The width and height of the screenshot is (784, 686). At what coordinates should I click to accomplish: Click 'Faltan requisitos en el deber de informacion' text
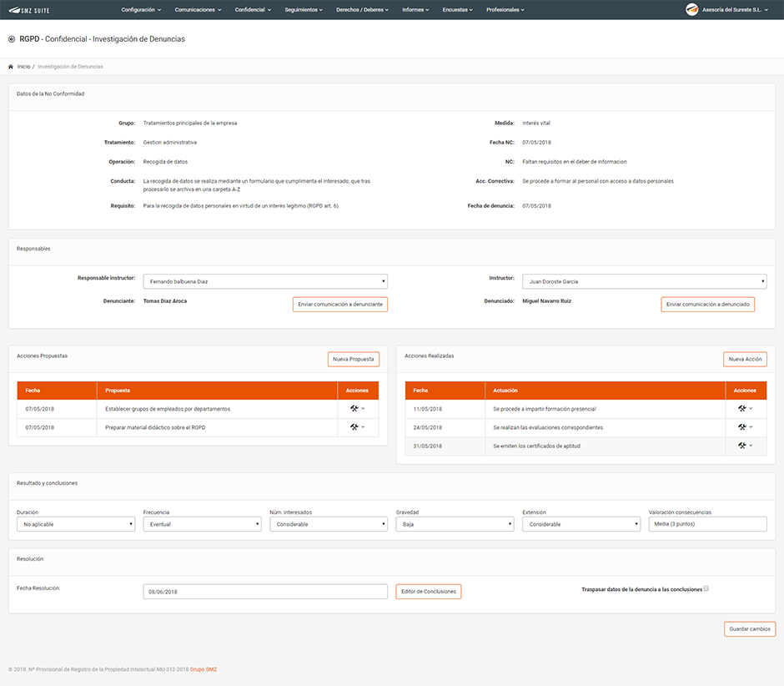pos(575,162)
